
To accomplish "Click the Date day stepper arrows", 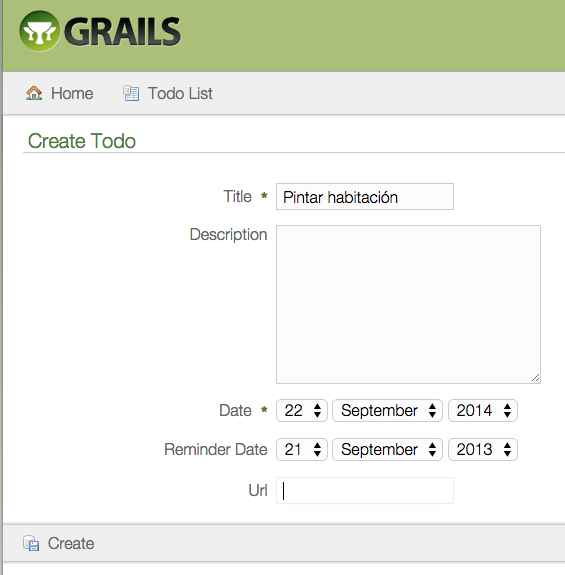I will [x=317, y=410].
